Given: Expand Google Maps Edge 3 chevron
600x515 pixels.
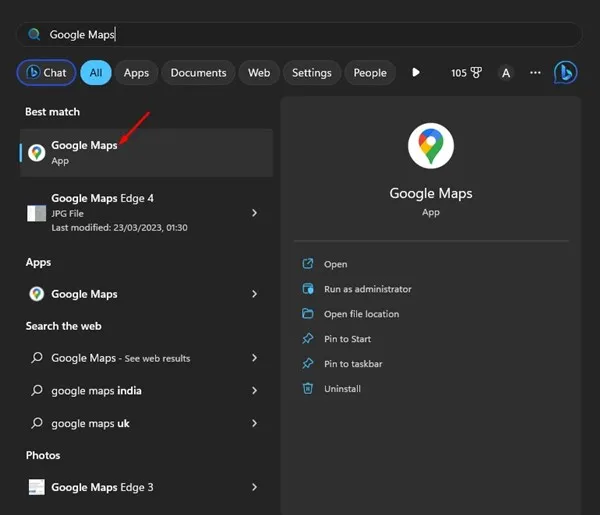Looking at the screenshot, I should [x=254, y=487].
